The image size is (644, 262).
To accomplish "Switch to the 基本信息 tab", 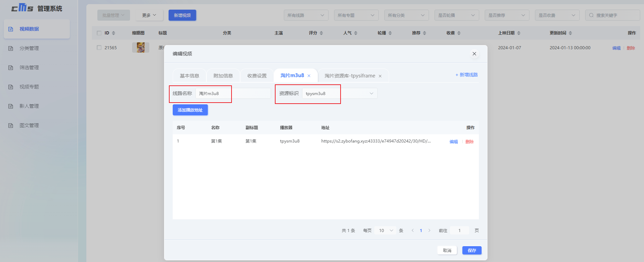I will pyautogui.click(x=189, y=76).
